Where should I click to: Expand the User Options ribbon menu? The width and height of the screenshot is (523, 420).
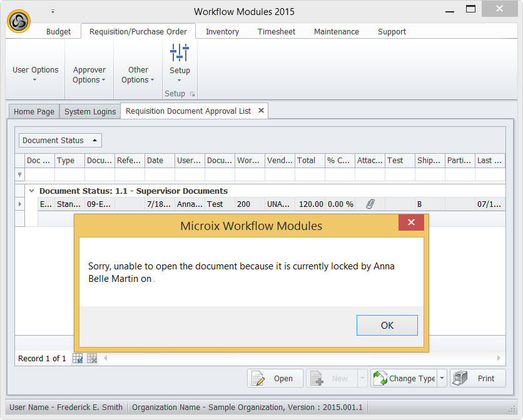pos(35,74)
